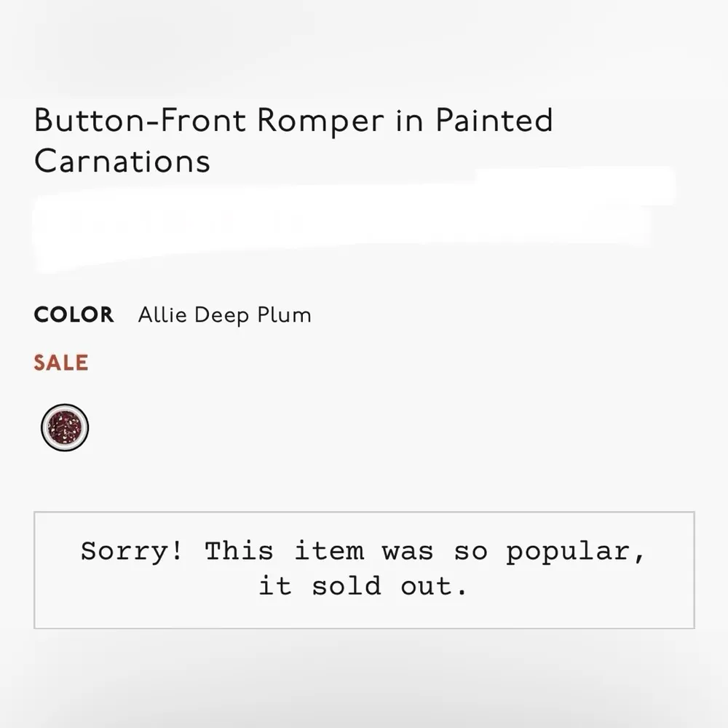Screen dimensions: 728x728
Task: Click the word "Deep" in color name
Action: 221,315
